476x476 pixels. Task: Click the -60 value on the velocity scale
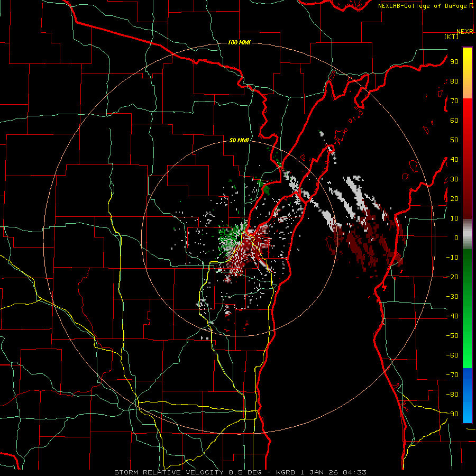[x=452, y=355]
